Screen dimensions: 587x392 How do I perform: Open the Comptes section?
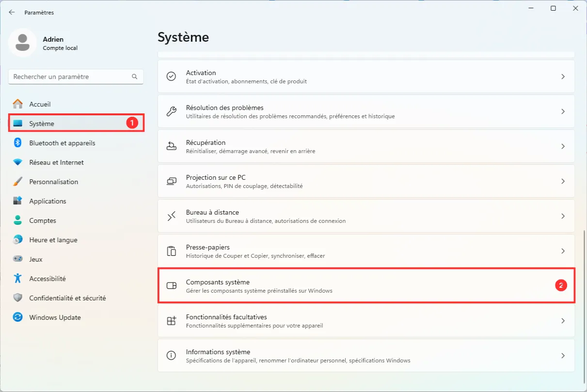pyautogui.click(x=76, y=220)
